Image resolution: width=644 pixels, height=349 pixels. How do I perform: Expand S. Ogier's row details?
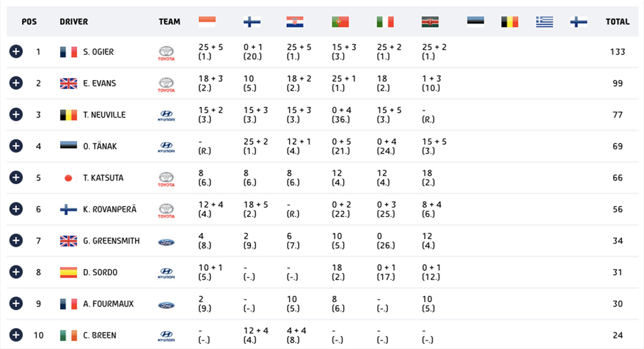point(16,51)
